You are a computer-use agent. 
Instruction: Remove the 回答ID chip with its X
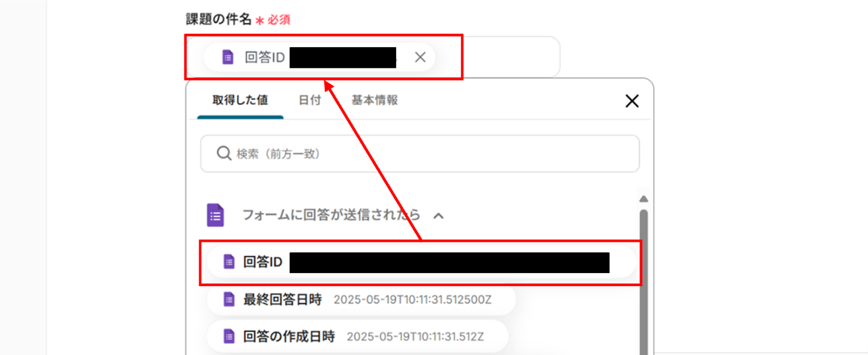pos(420,57)
